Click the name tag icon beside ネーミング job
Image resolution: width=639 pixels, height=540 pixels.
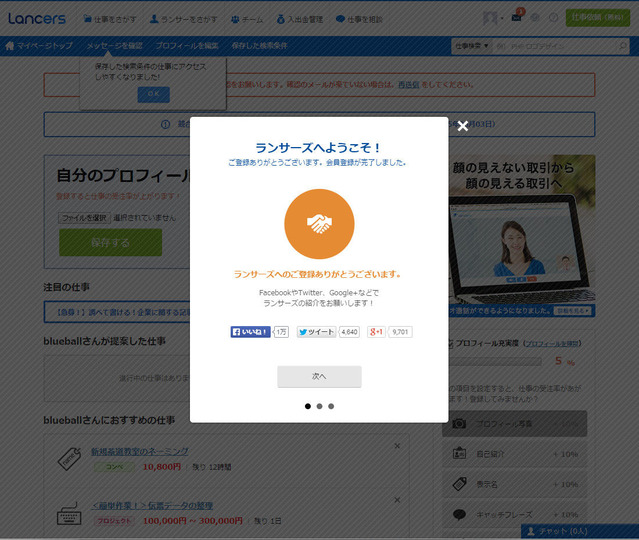69,459
